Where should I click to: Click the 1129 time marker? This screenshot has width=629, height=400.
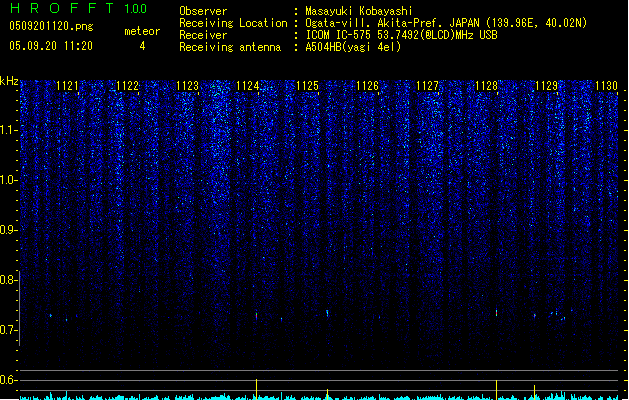coord(547,86)
